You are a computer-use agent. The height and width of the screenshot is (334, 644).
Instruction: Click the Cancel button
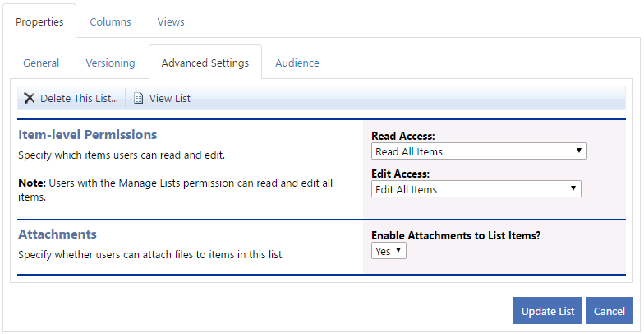(x=609, y=311)
